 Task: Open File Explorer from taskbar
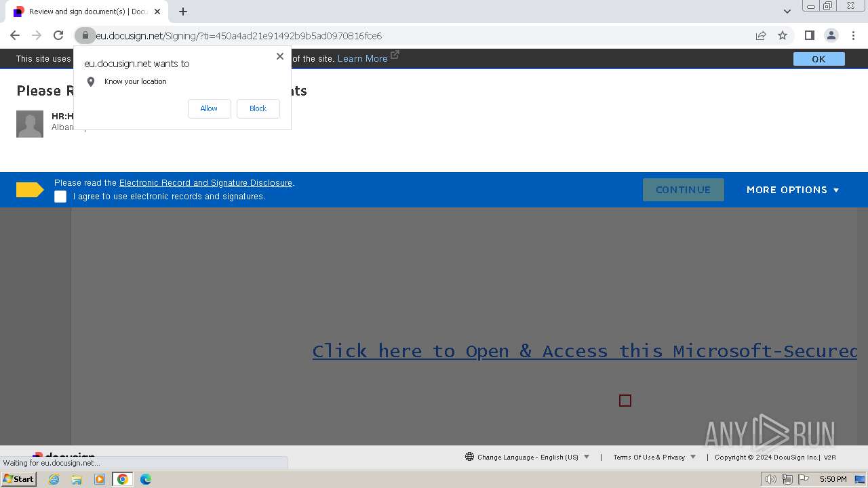coord(77,479)
